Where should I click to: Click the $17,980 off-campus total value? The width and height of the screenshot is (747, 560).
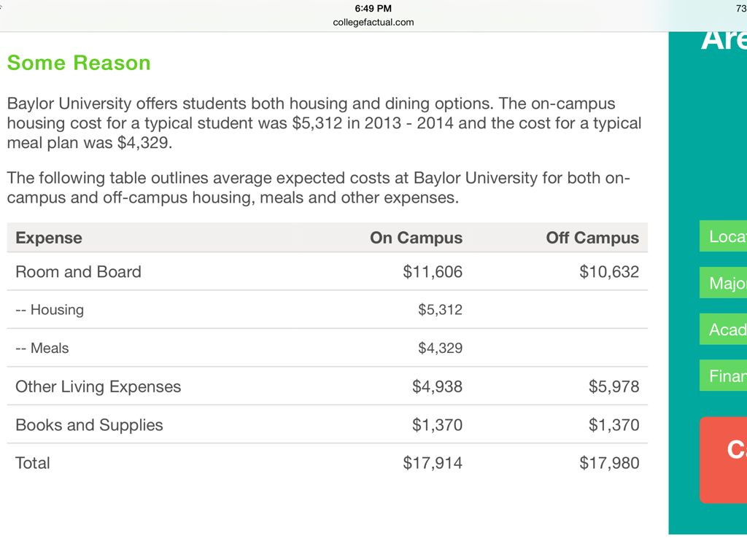(x=609, y=463)
